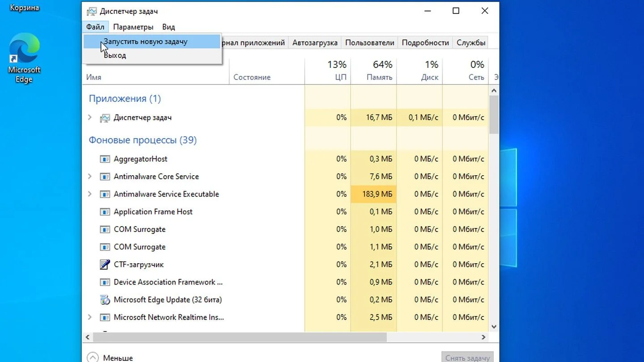Click Снять задачу button

pos(468,358)
